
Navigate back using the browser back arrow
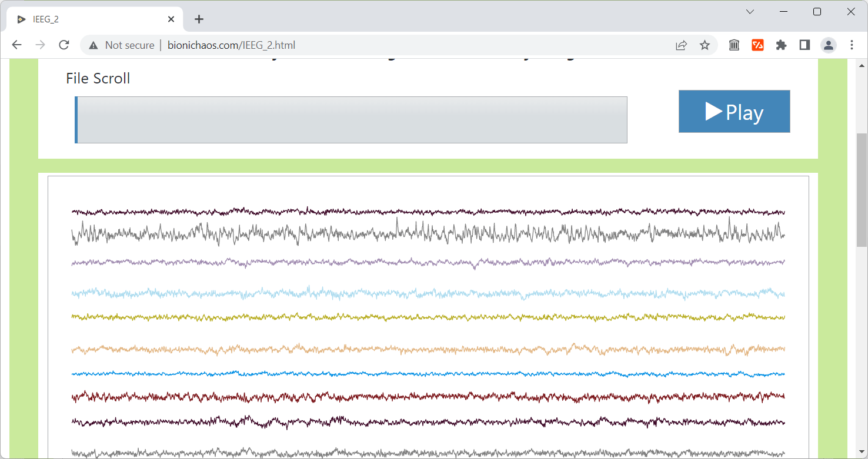[x=16, y=45]
